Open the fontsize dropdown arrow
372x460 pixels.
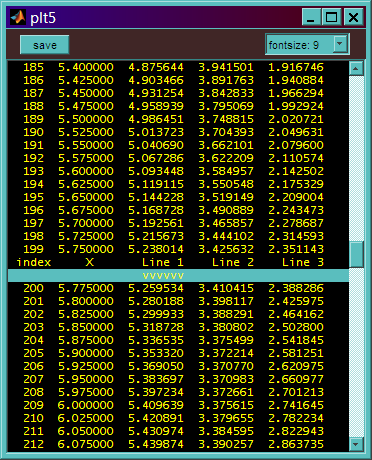(x=340, y=44)
